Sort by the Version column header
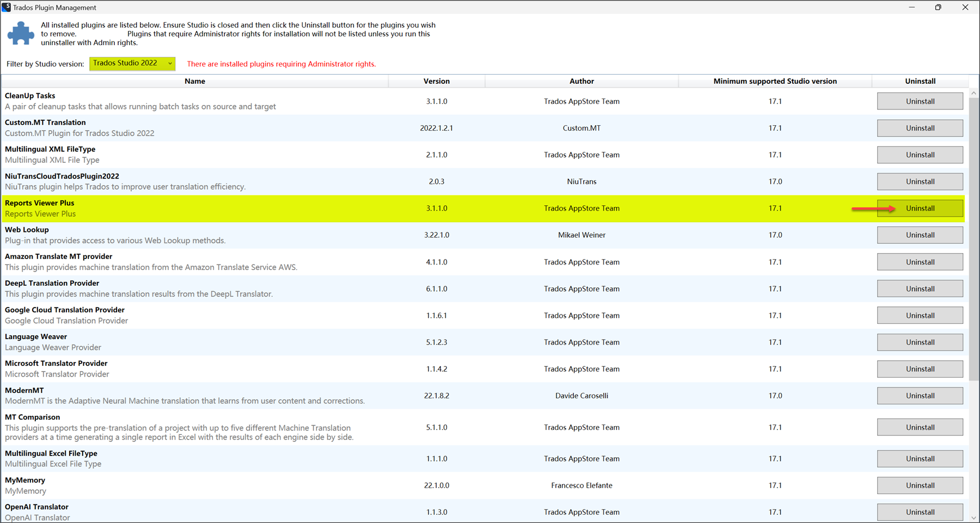Image resolution: width=980 pixels, height=523 pixels. point(437,81)
